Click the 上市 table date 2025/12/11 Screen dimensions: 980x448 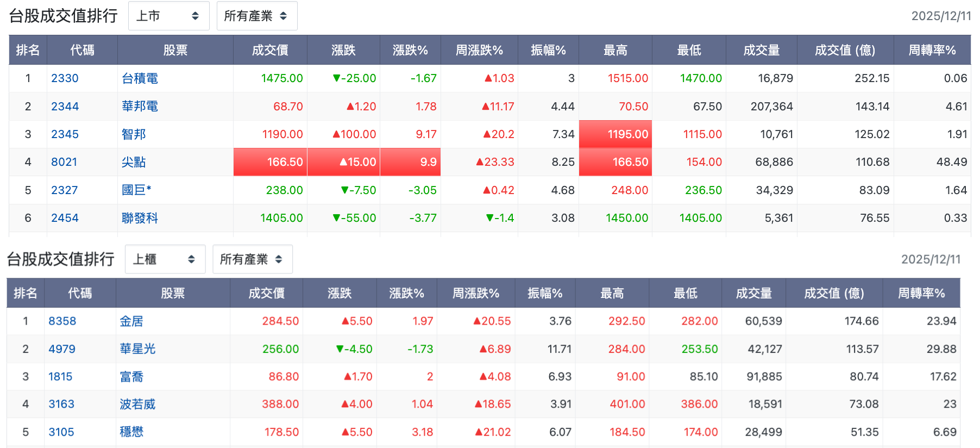[941, 16]
